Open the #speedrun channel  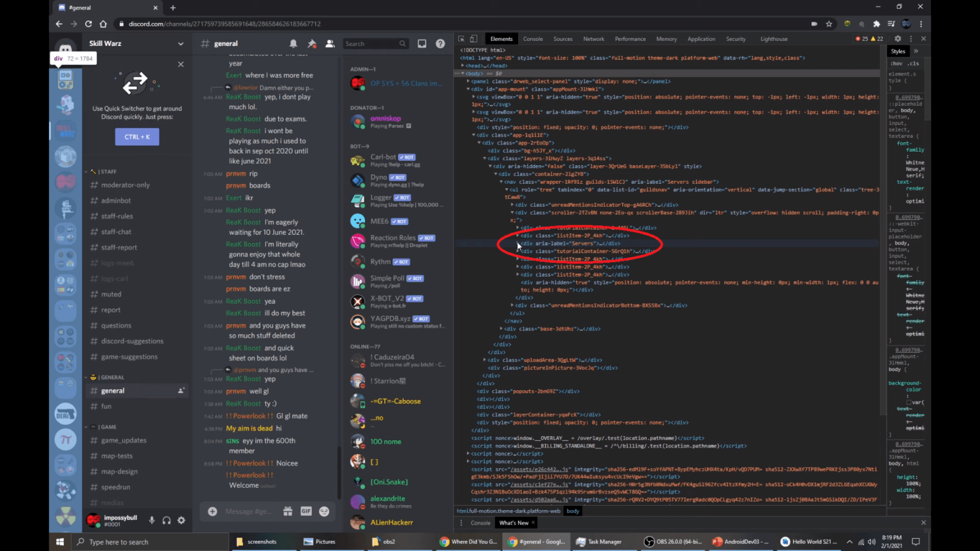(x=116, y=487)
